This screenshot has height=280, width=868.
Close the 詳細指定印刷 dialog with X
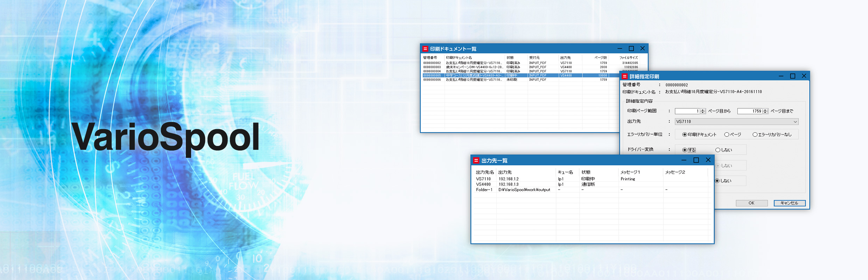click(x=804, y=76)
